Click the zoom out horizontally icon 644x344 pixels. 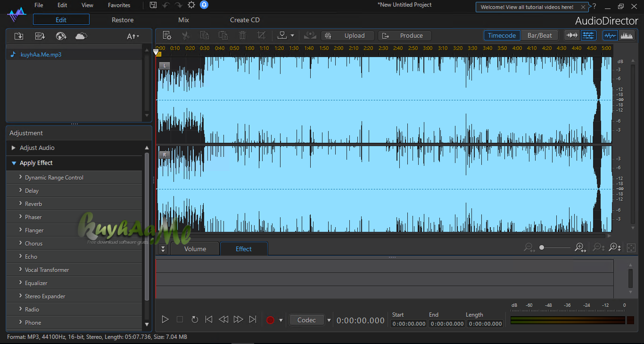click(x=529, y=247)
